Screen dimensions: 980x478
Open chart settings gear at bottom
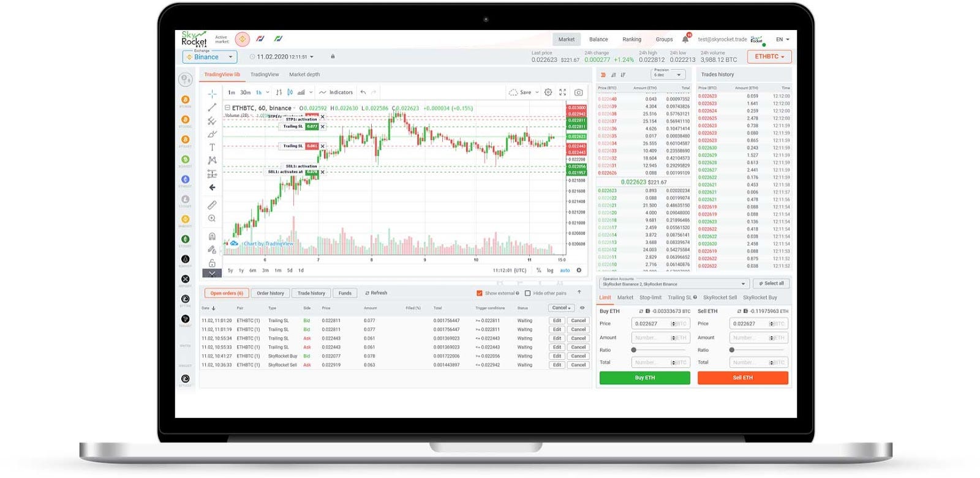(x=579, y=270)
